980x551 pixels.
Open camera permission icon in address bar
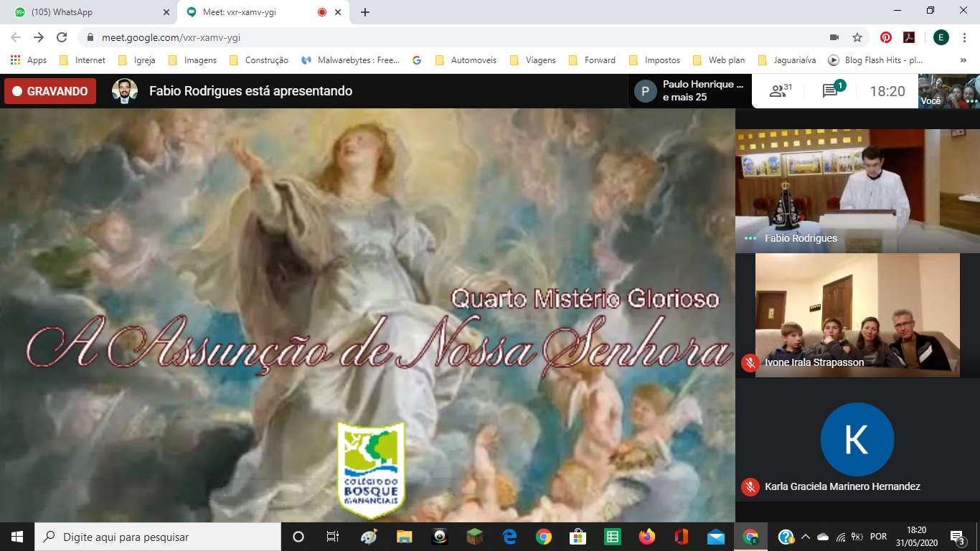pyautogui.click(x=834, y=37)
